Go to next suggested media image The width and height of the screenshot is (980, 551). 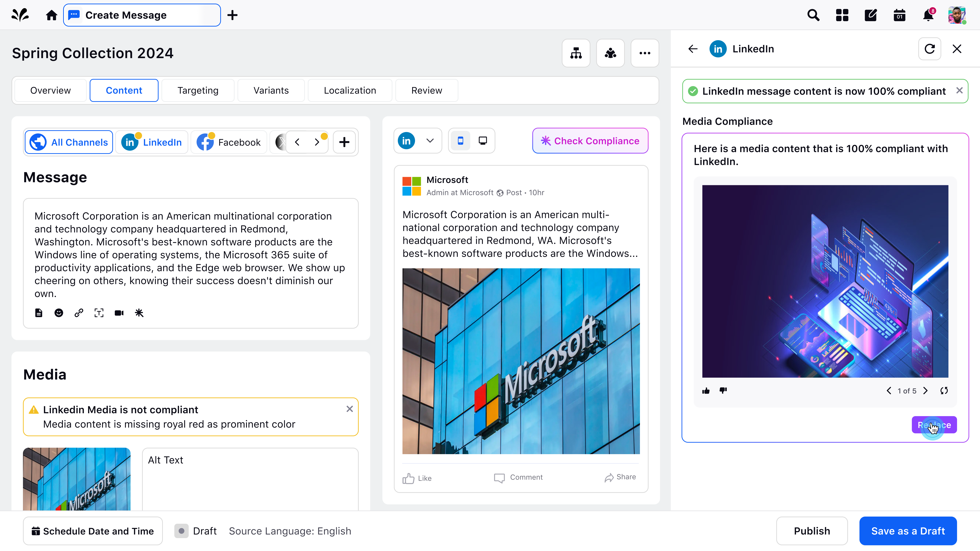click(x=926, y=390)
